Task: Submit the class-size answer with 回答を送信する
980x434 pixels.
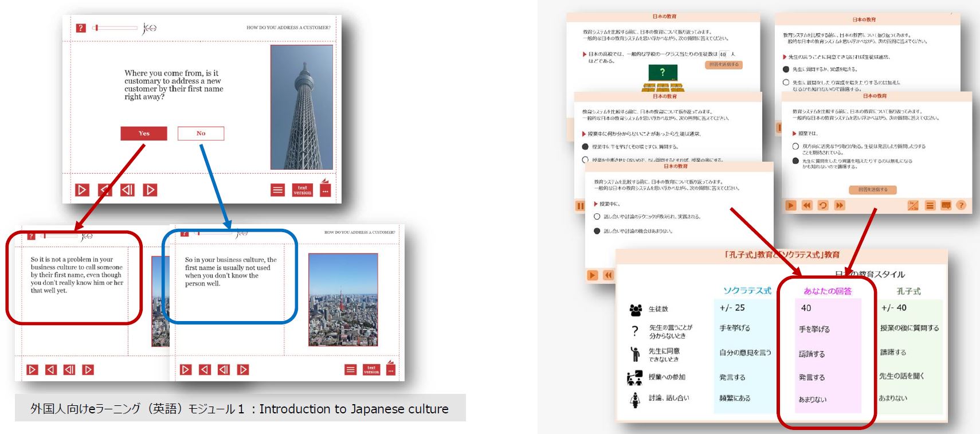Action: point(724,65)
